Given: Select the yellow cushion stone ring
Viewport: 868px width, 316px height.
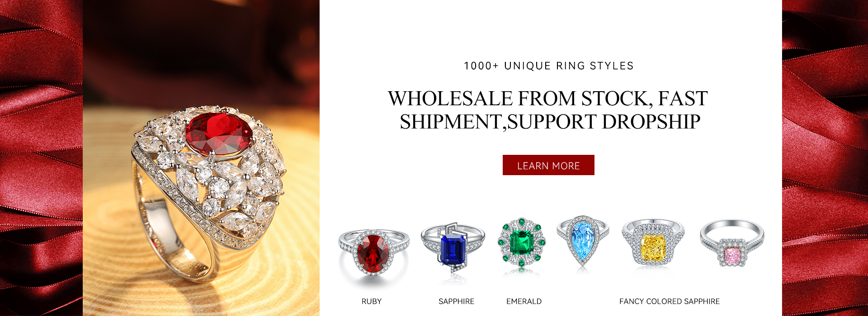Looking at the screenshot, I should pos(653,244).
